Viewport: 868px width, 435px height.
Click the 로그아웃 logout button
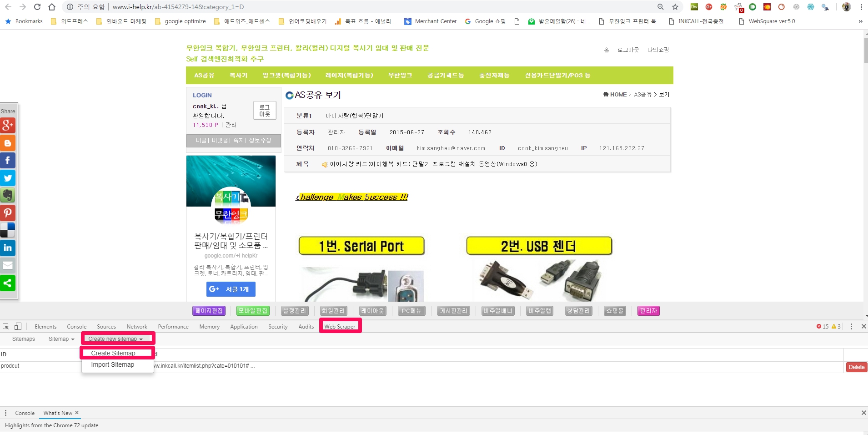point(265,111)
